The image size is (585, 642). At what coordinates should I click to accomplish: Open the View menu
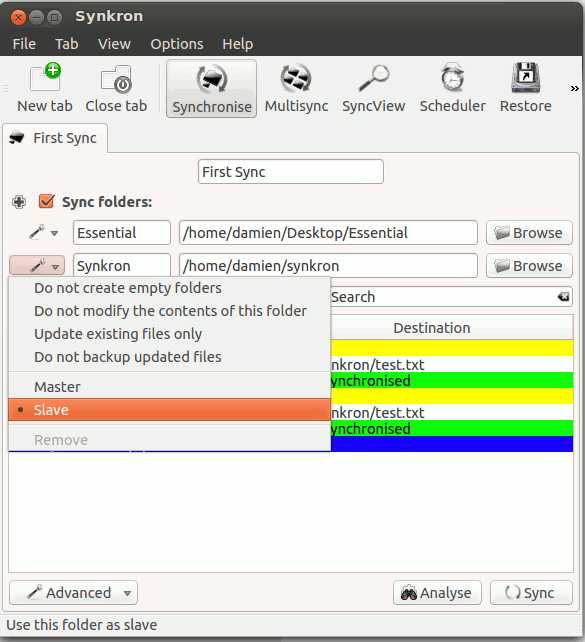(x=114, y=44)
